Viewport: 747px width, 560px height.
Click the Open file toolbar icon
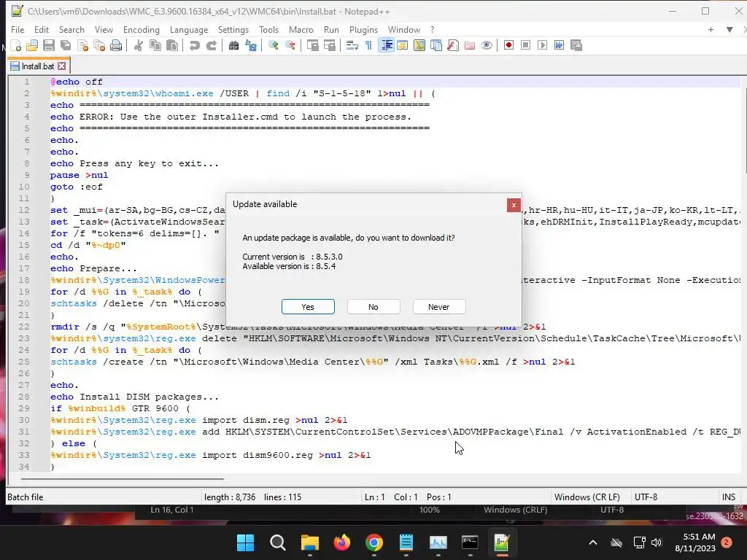[x=32, y=45]
